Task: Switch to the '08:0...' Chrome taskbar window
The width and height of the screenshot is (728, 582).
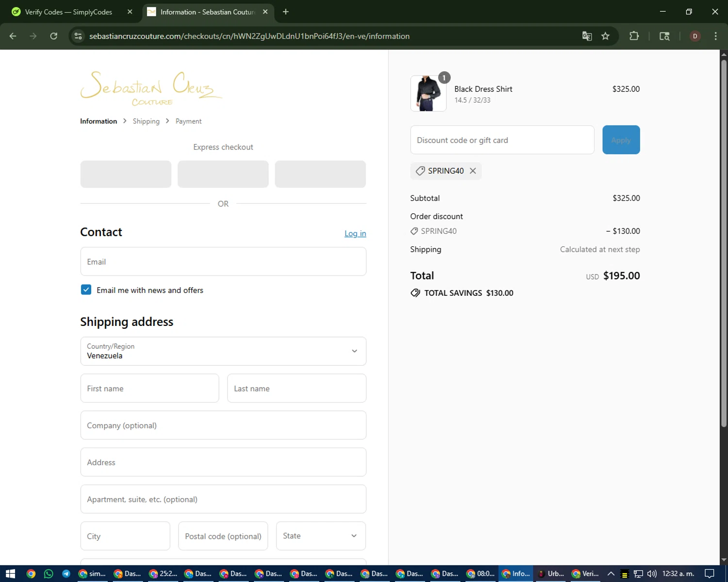Action: coord(480,574)
